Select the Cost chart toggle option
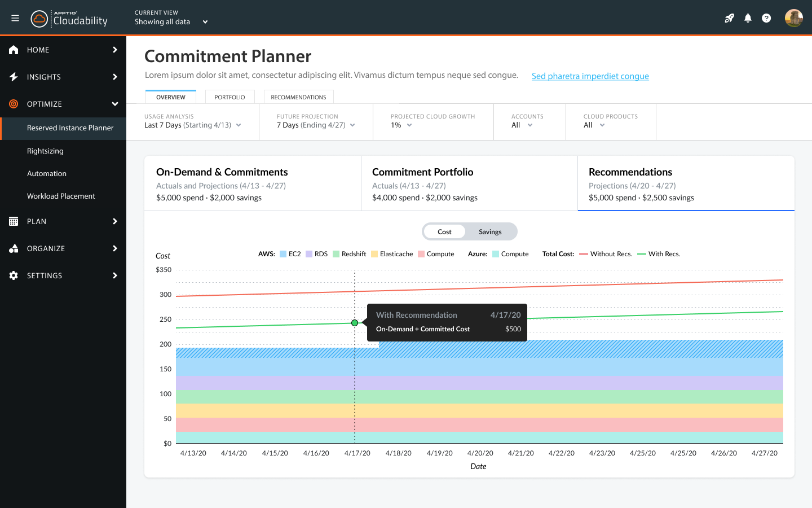This screenshot has width=812, height=508. click(x=444, y=231)
